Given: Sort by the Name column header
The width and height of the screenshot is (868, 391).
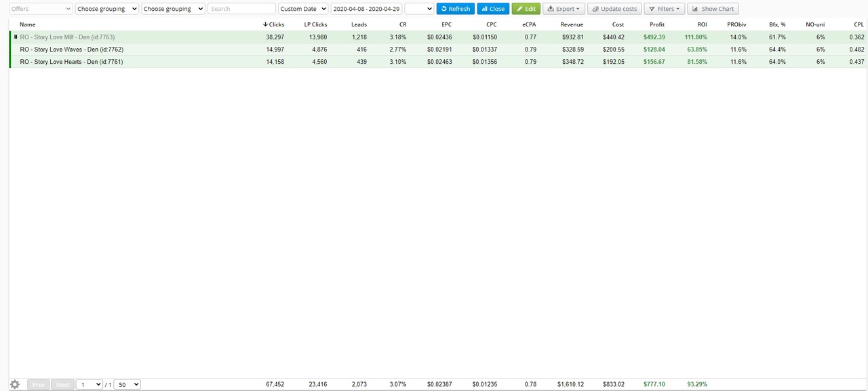Looking at the screenshot, I should (x=28, y=24).
